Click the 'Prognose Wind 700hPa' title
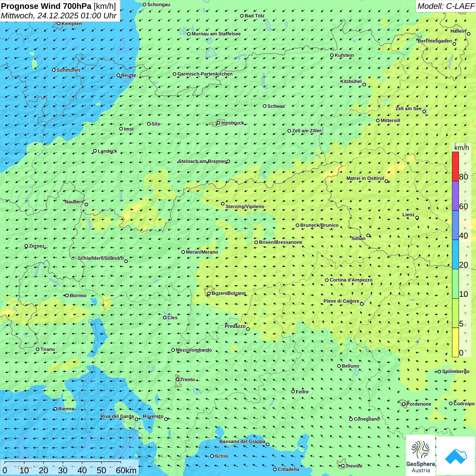Screen dimensions: 476x476 coord(46,6)
